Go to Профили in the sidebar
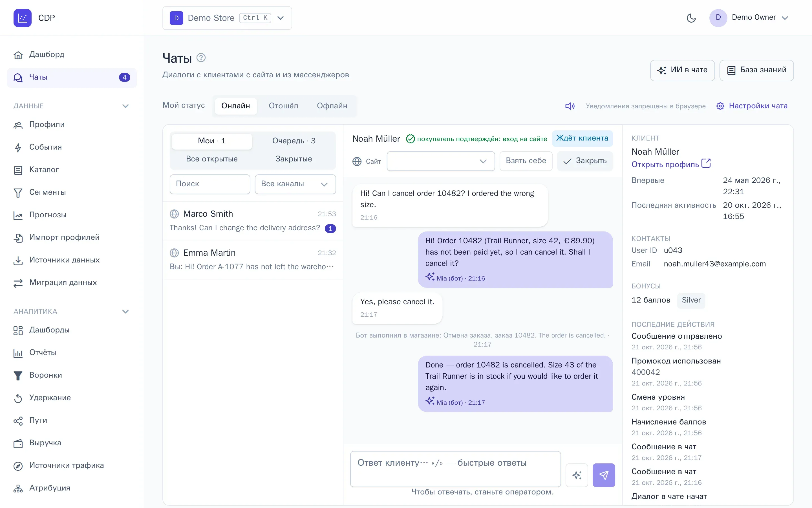812x508 pixels. tap(72, 125)
